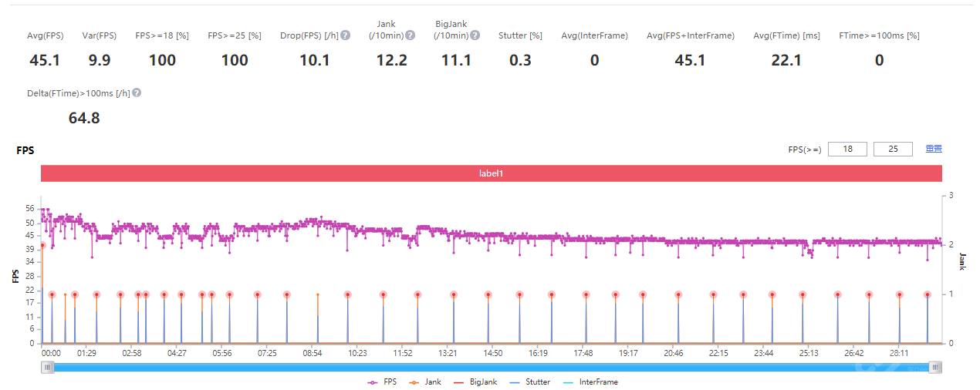Click the blue reset link beside thresholds
Image resolution: width=980 pixels, height=390 pixels.
(934, 149)
